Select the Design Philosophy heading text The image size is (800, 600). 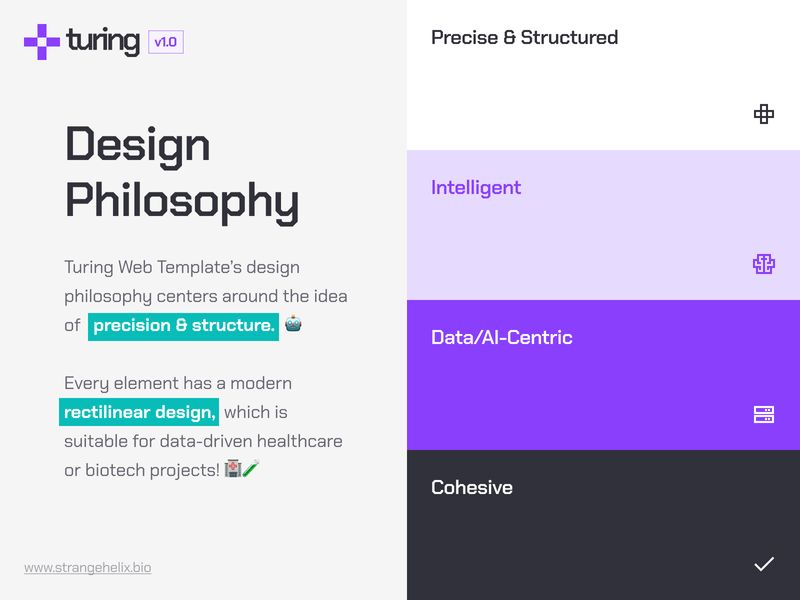[180, 172]
